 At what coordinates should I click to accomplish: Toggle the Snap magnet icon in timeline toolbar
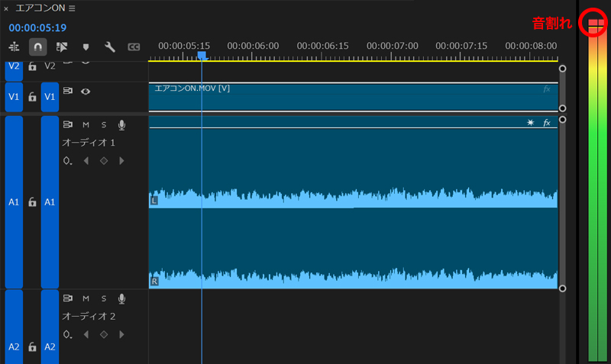pos(37,47)
